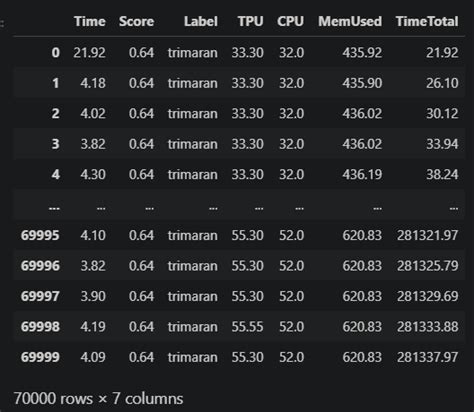474x412 pixels.
Task: Click the Score column header
Action: 137,22
